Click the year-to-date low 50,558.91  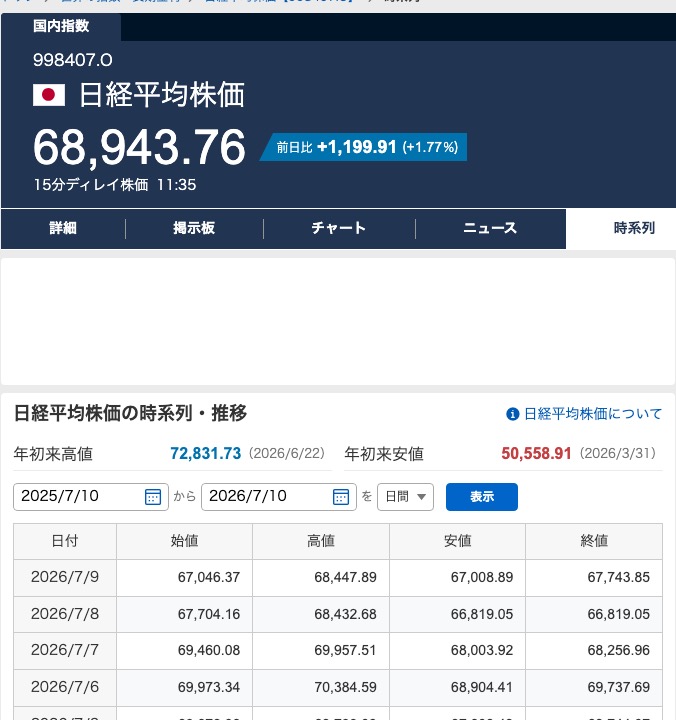point(536,454)
